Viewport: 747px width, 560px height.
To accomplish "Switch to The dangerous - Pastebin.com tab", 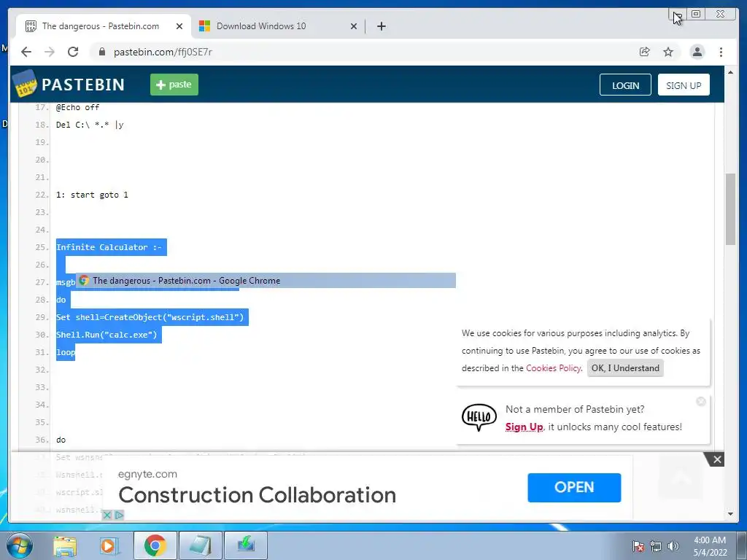I will [x=104, y=26].
